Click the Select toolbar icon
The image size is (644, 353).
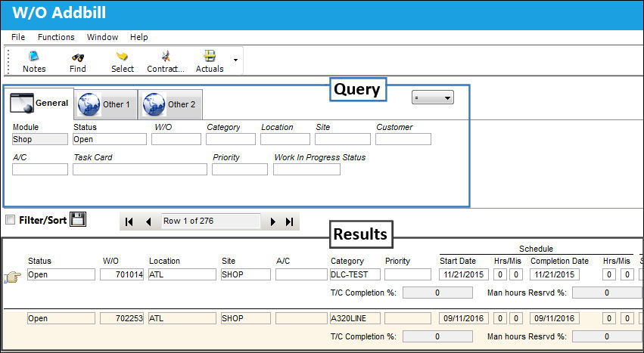pos(123,61)
